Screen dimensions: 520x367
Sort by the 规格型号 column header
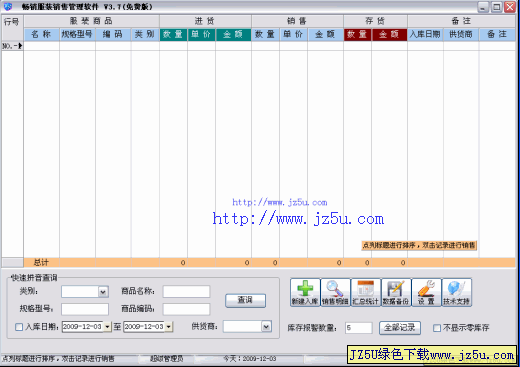tap(77, 34)
